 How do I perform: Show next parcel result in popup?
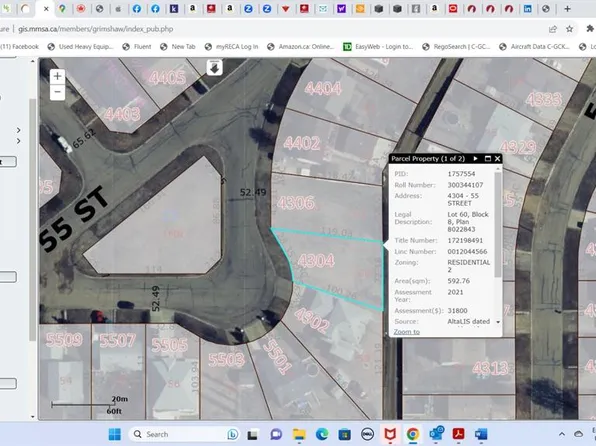[x=475, y=159]
